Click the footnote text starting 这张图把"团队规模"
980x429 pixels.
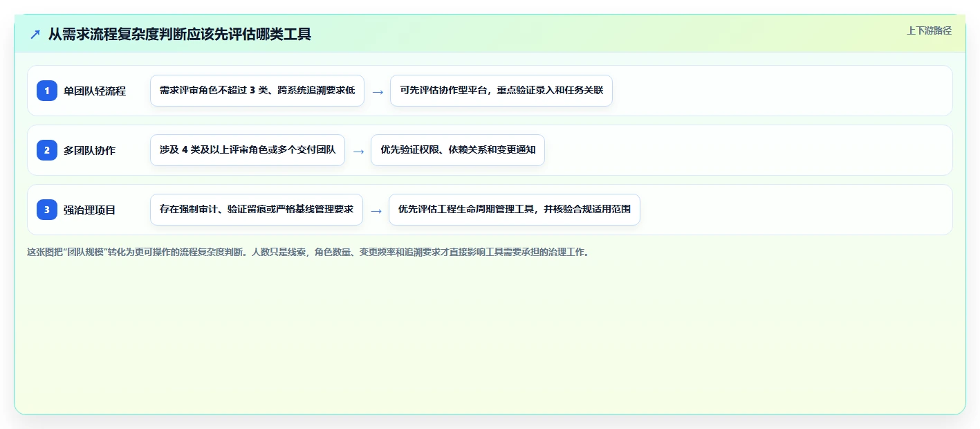point(308,253)
